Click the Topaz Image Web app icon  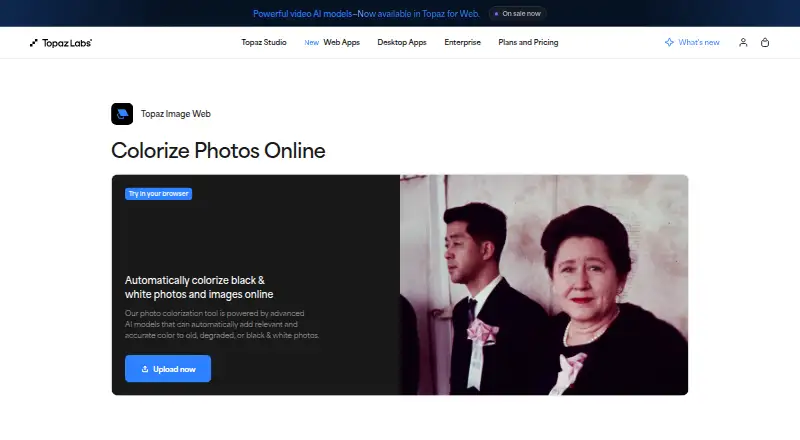pyautogui.click(x=122, y=114)
